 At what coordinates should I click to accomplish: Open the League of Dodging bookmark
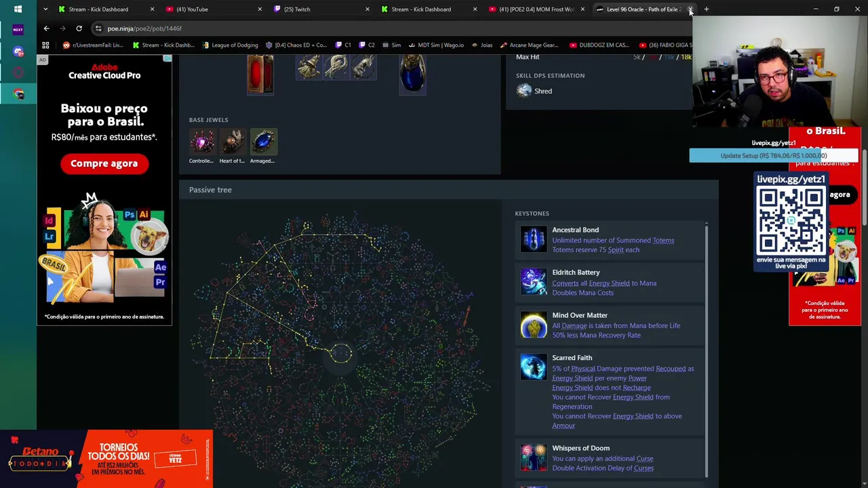click(x=229, y=45)
